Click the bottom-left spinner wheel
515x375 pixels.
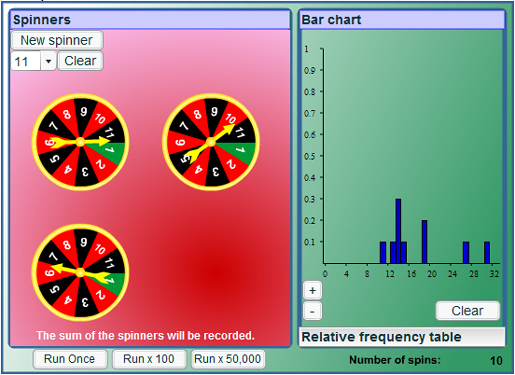80,273
